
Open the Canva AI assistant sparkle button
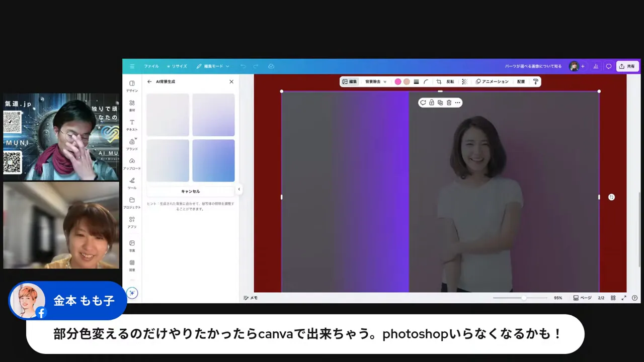132,293
